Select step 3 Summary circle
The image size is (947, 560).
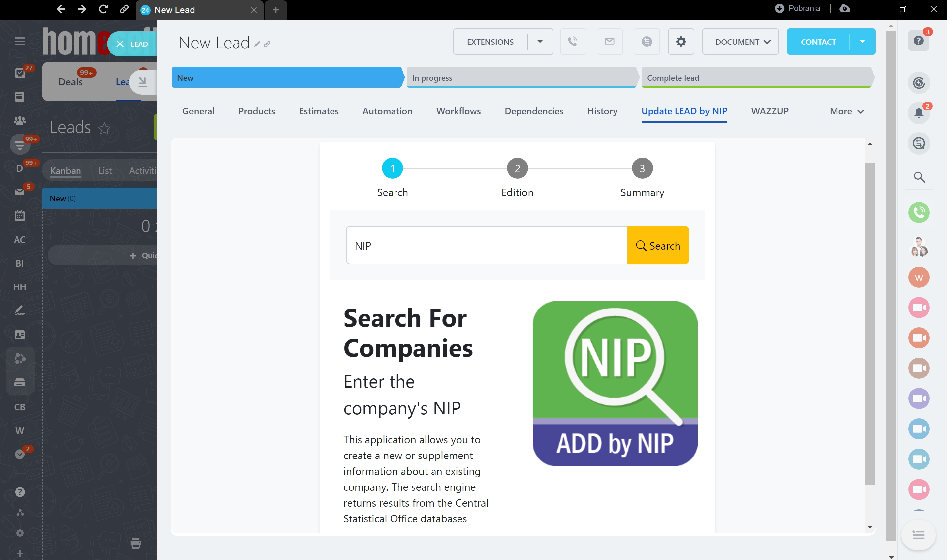pos(642,168)
